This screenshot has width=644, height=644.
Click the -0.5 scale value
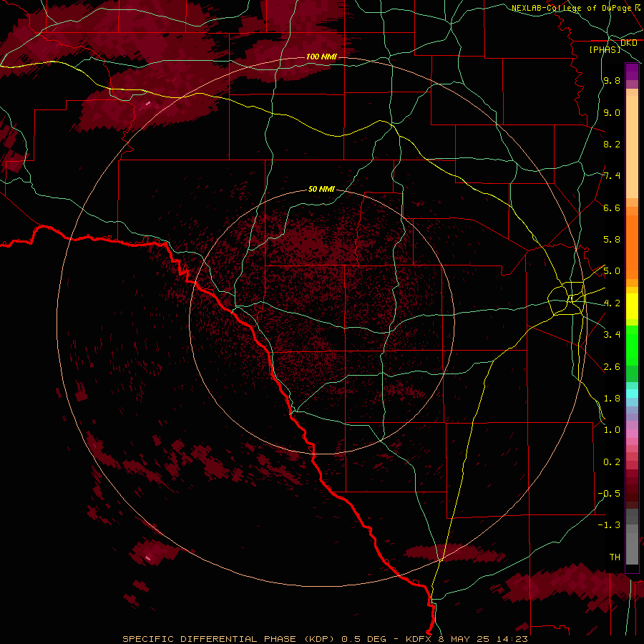[609, 494]
